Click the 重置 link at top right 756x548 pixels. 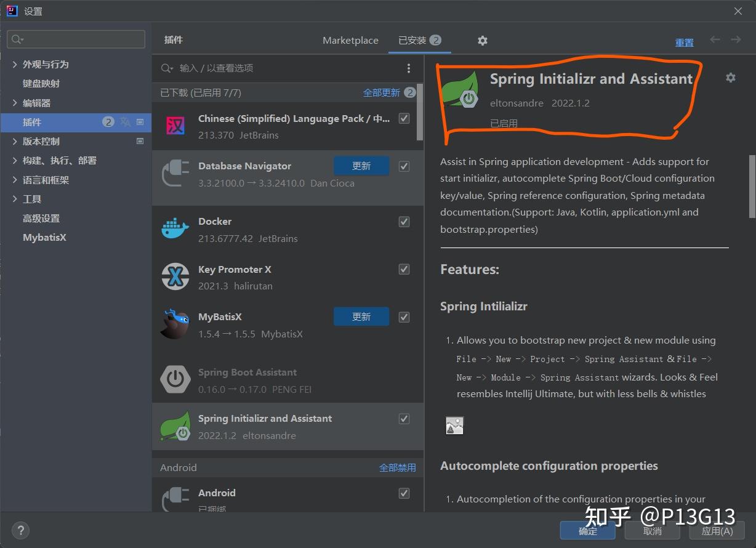point(684,42)
